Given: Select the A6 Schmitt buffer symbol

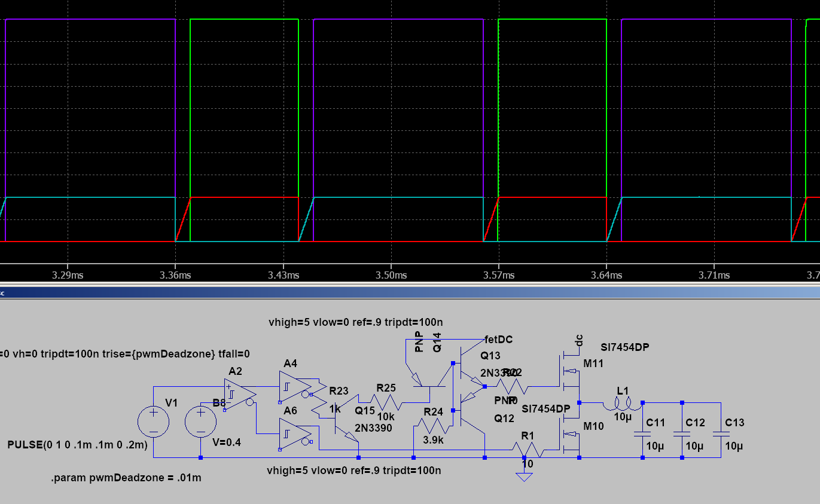Looking at the screenshot, I should pyautogui.click(x=295, y=433).
